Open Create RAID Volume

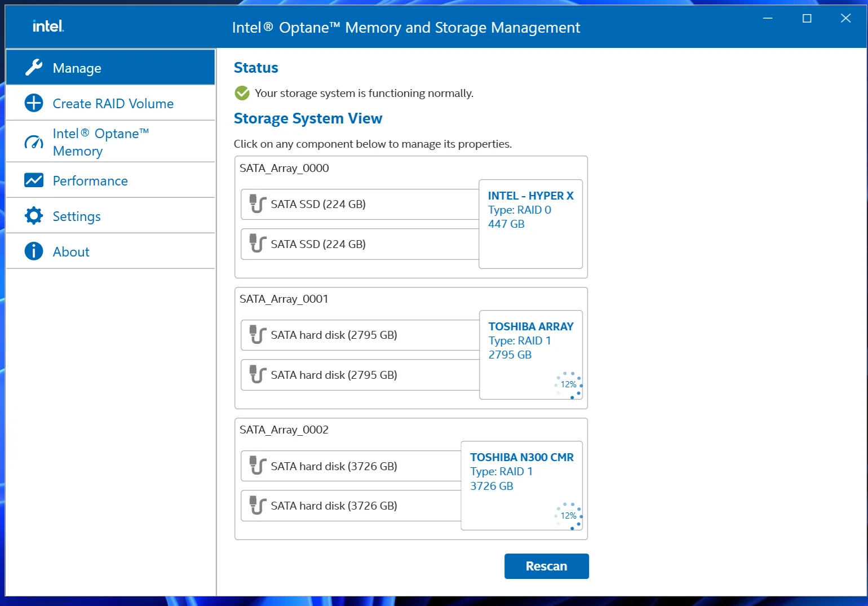coord(110,103)
